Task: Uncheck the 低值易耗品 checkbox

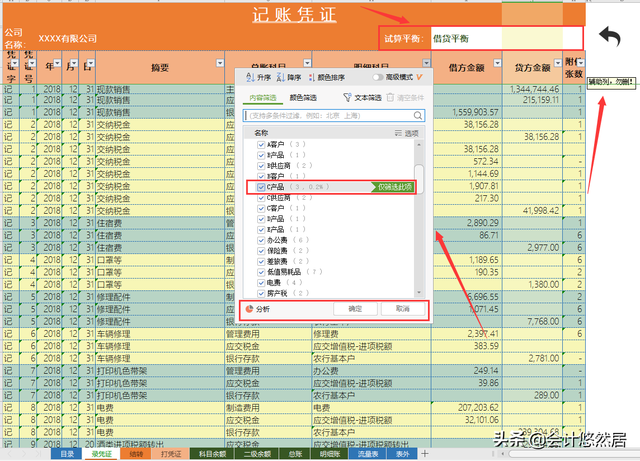Action: point(261,272)
